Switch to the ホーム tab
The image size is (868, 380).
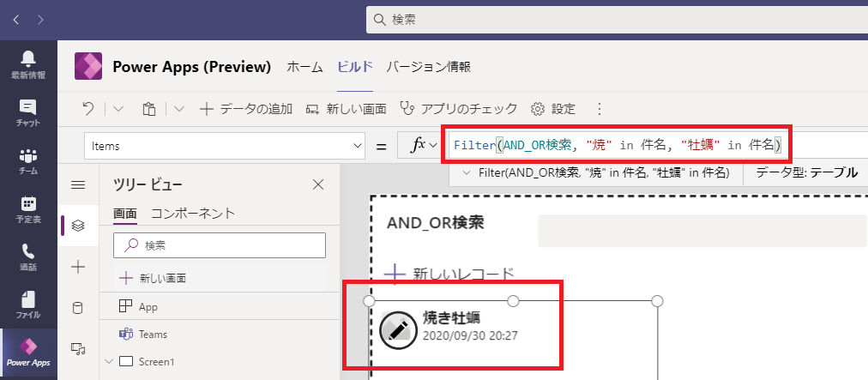(304, 67)
